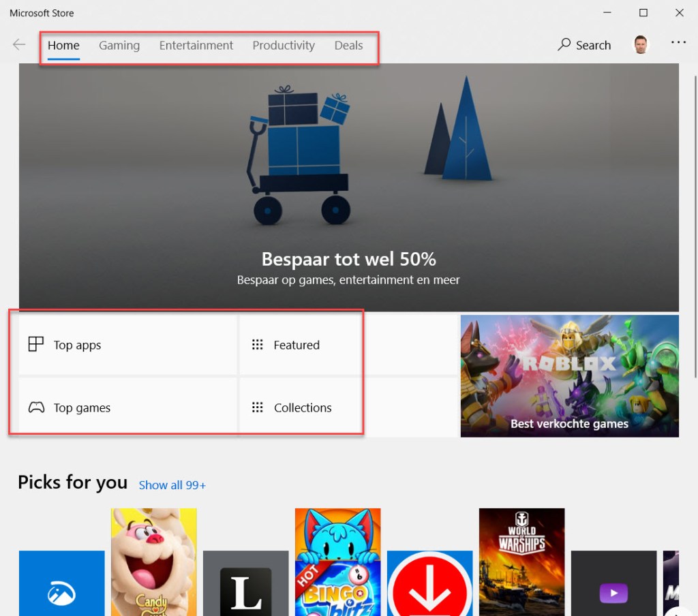Open the World of Warships tile
The width and height of the screenshot is (698, 616).
tap(521, 562)
